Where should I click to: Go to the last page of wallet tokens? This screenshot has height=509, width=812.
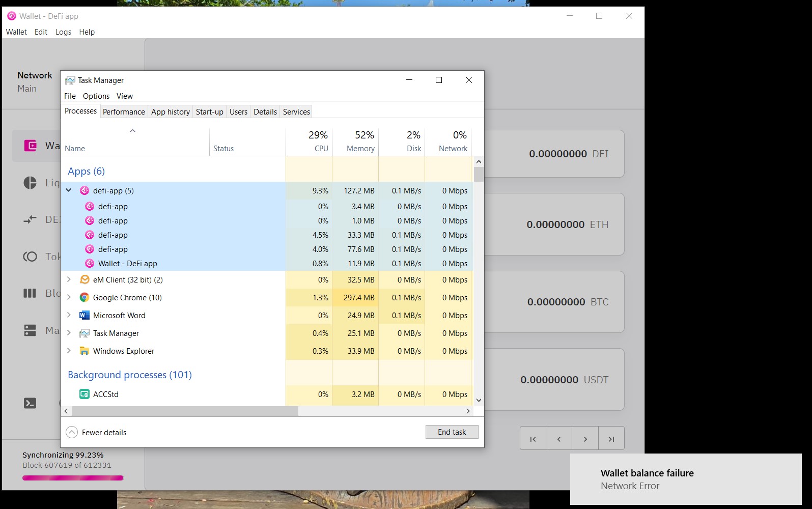point(611,439)
